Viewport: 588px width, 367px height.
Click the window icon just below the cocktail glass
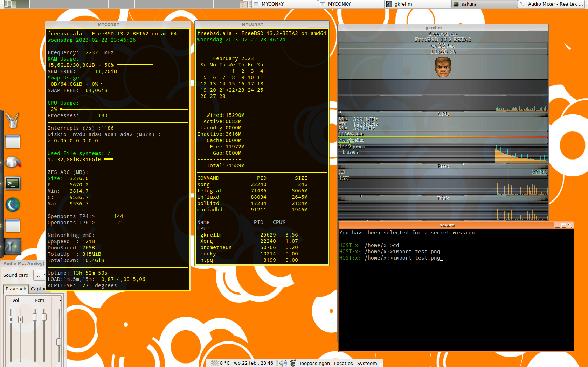13,142
